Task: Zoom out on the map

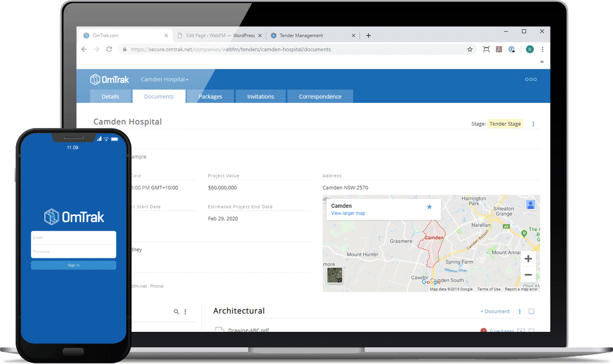Action: [x=528, y=275]
